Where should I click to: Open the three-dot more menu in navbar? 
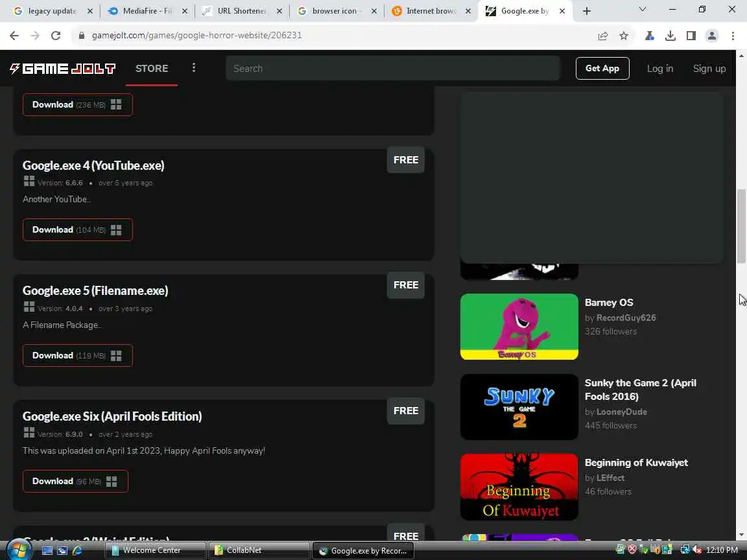click(193, 68)
